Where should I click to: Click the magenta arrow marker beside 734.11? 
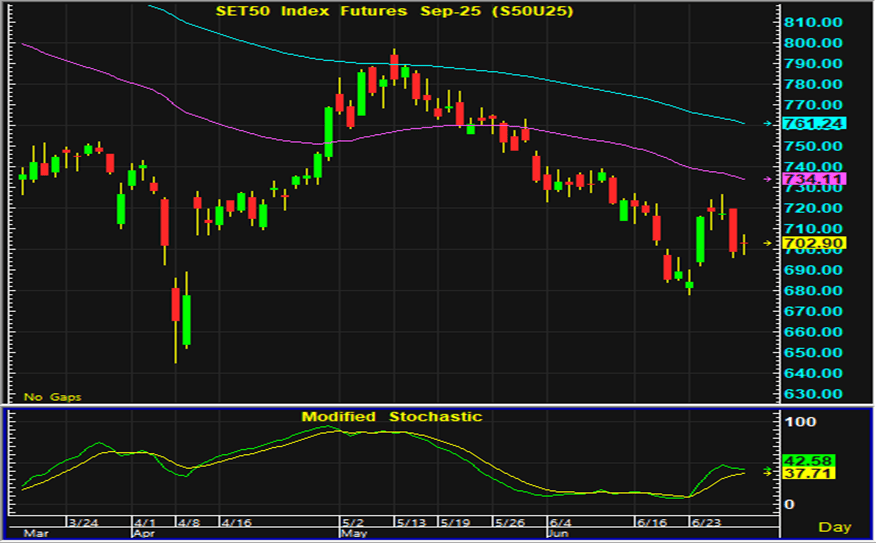click(x=768, y=179)
